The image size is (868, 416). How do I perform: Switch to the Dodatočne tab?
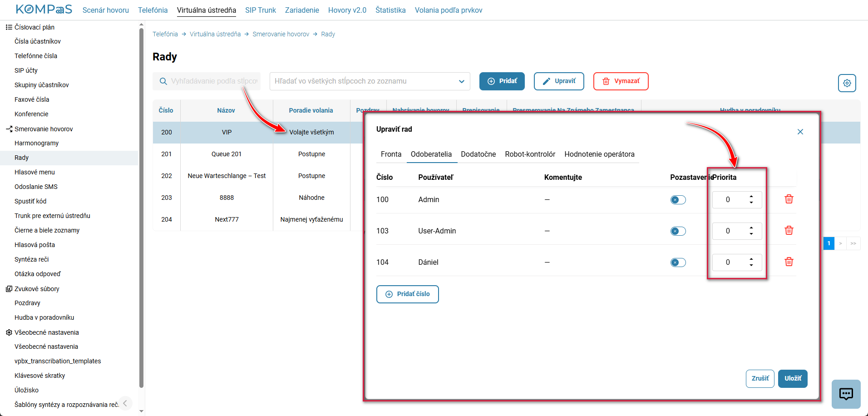click(478, 154)
